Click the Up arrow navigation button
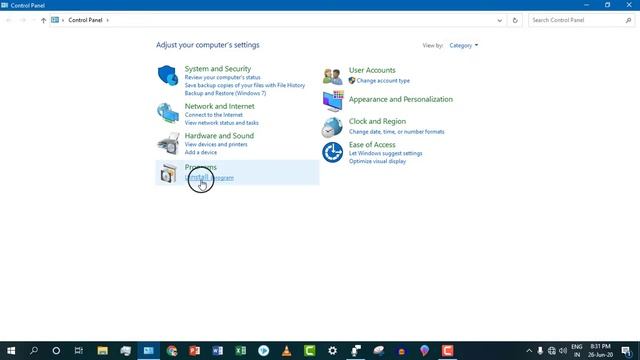This screenshot has width=640, height=360. 43,20
